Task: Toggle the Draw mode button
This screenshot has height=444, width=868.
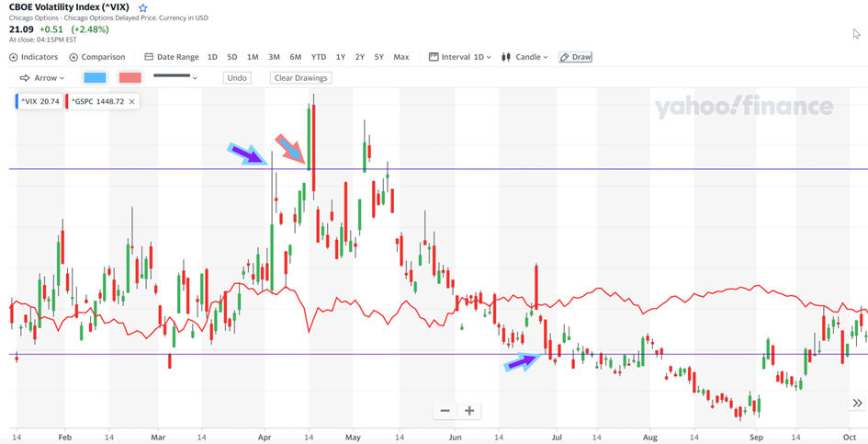Action: click(x=576, y=57)
